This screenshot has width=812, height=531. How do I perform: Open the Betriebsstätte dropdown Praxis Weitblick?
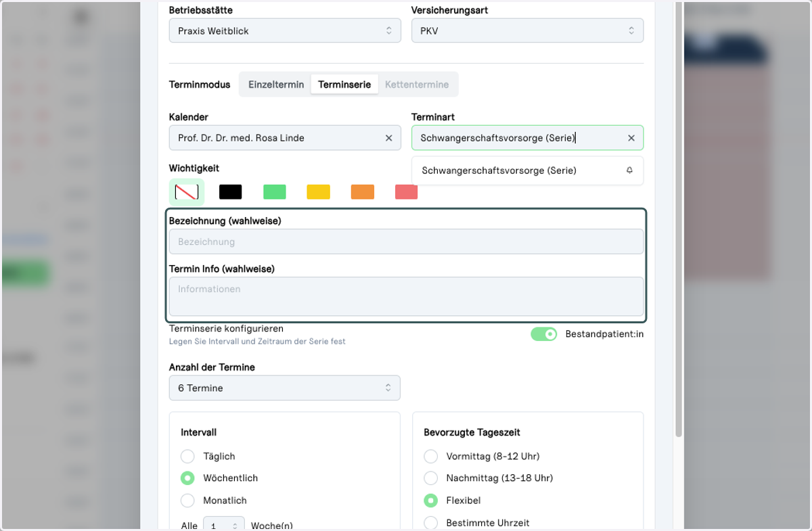pyautogui.click(x=285, y=30)
